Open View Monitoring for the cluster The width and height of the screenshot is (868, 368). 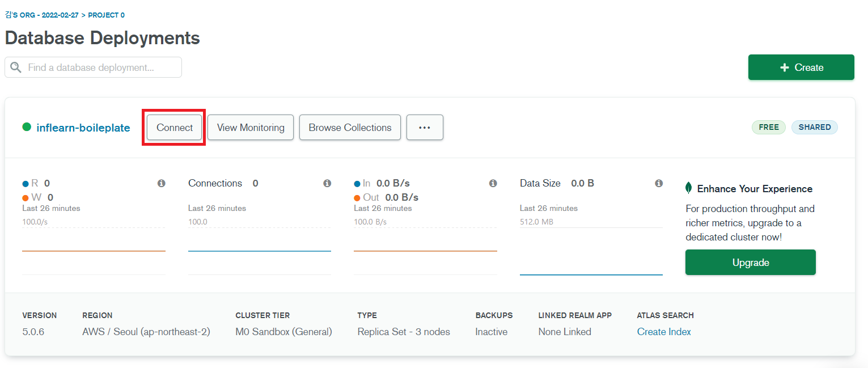tap(251, 128)
